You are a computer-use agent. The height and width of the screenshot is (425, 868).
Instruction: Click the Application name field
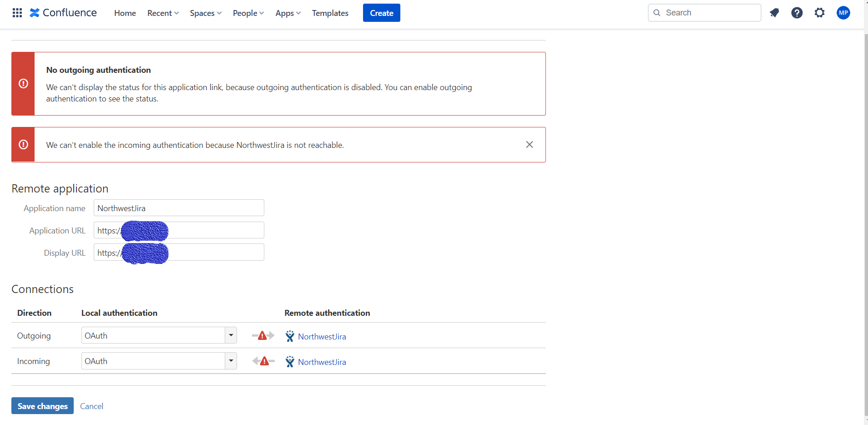click(x=179, y=208)
